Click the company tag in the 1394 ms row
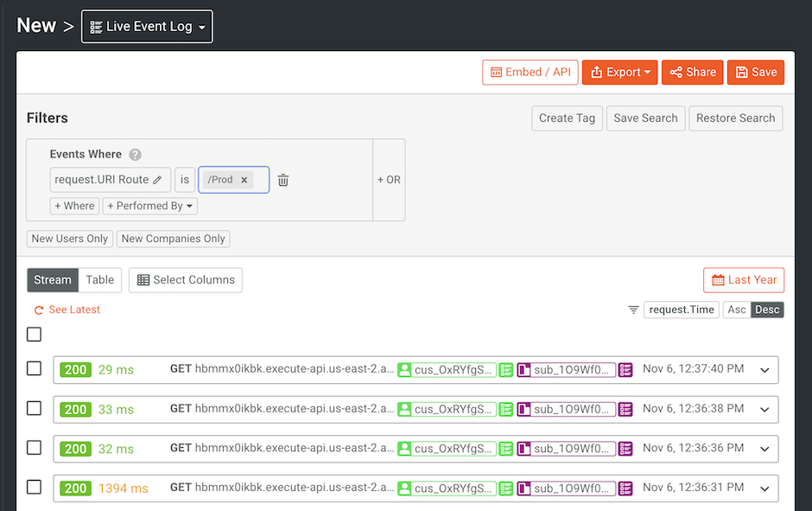This screenshot has height=511, width=812. click(x=567, y=489)
